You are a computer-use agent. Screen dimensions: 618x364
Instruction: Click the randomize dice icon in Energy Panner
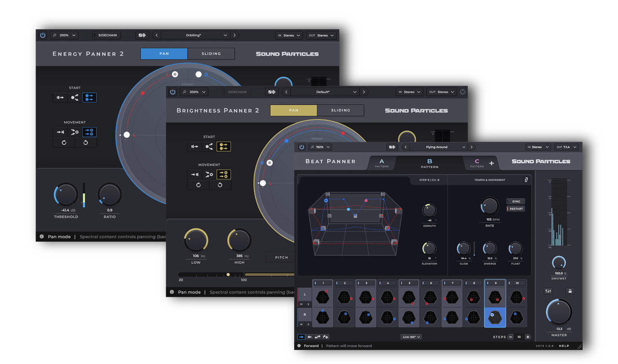tap(142, 35)
